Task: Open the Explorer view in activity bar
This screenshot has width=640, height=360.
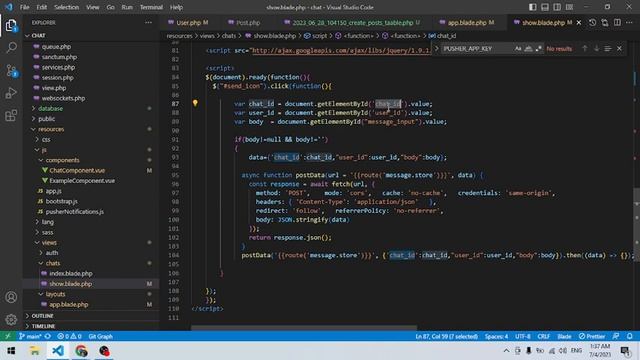Action: tap(11, 26)
